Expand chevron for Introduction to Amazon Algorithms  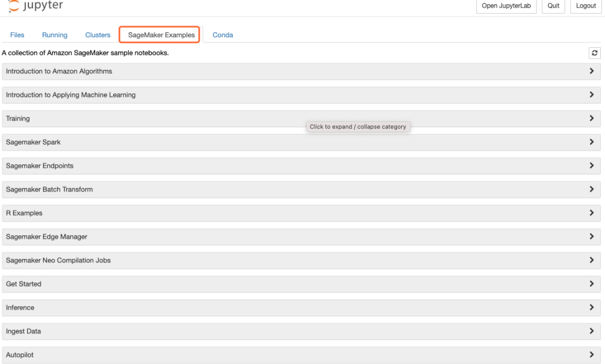click(x=591, y=71)
